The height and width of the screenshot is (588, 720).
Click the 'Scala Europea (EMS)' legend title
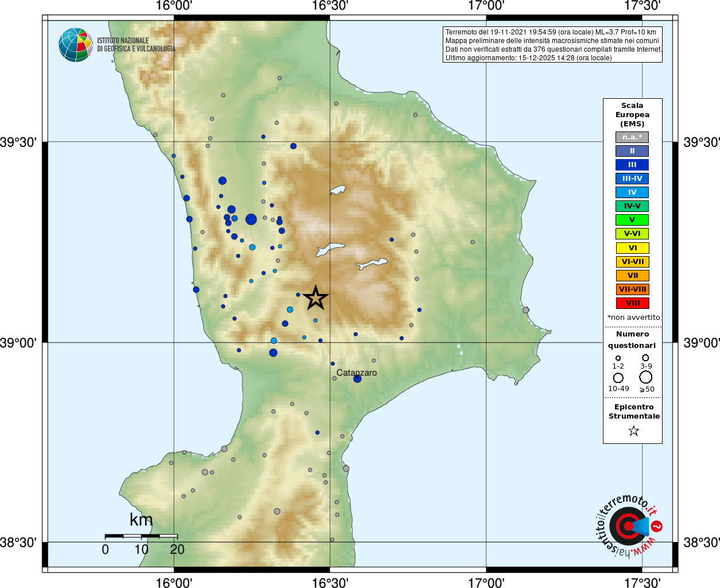click(x=632, y=115)
